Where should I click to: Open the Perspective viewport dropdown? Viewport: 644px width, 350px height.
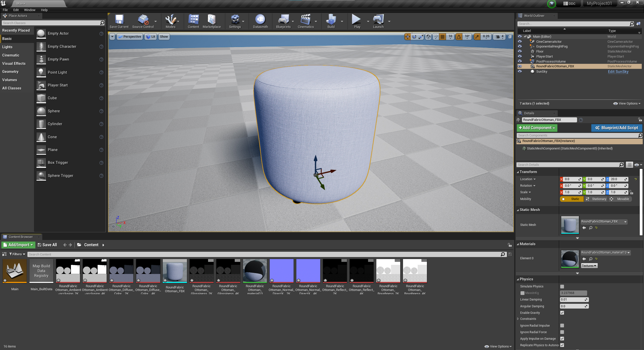(130, 37)
